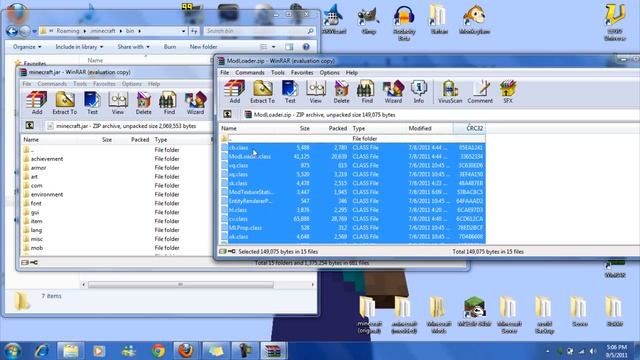640x360 pixels.
Task: Open Help menu in ModLoader.zip window
Action: point(351,73)
